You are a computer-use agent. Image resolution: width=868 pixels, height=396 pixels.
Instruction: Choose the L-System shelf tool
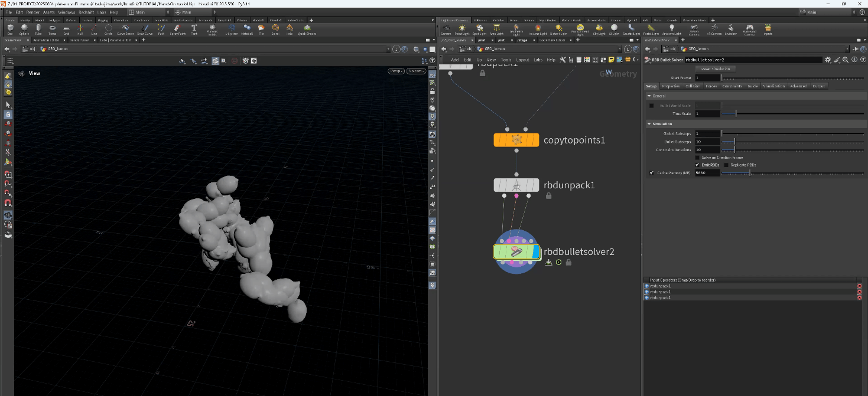tap(231, 28)
